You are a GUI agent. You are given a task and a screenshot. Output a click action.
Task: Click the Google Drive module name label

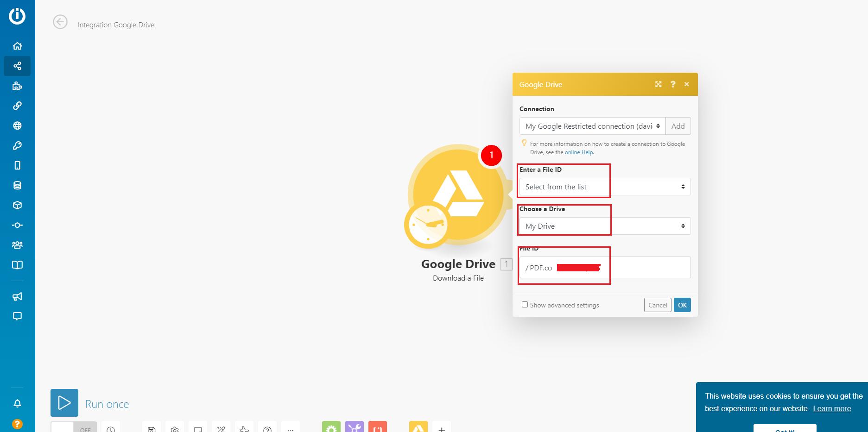click(x=458, y=264)
